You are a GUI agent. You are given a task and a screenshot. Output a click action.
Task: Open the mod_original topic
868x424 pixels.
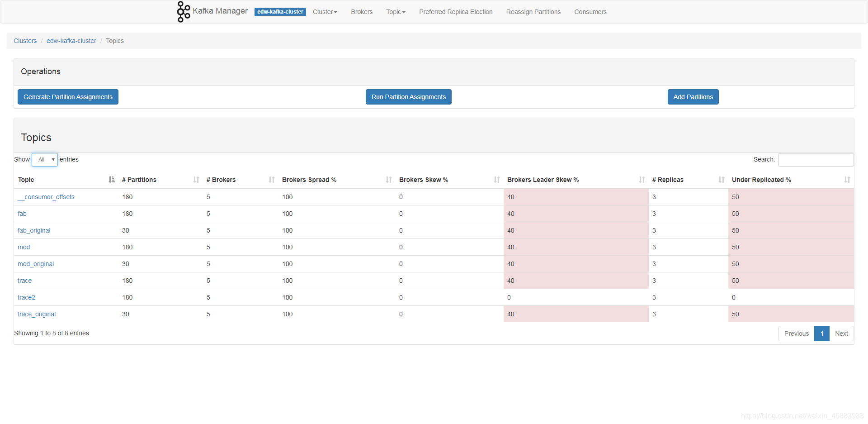coord(36,264)
